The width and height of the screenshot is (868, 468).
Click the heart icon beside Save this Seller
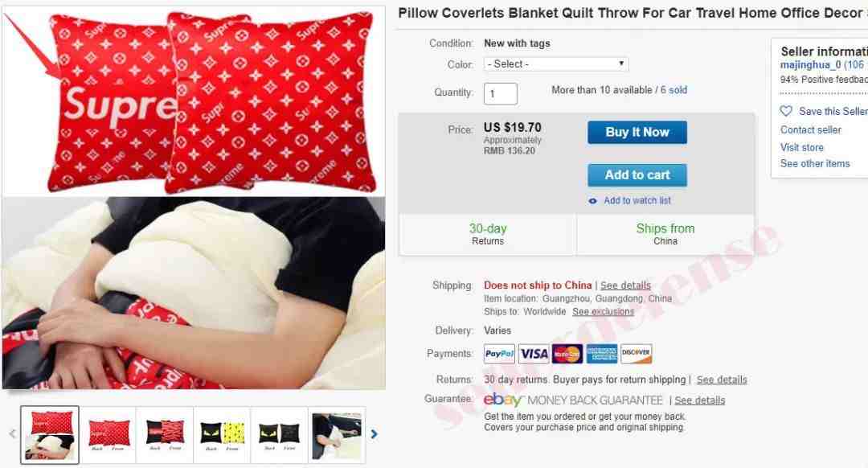(786, 111)
